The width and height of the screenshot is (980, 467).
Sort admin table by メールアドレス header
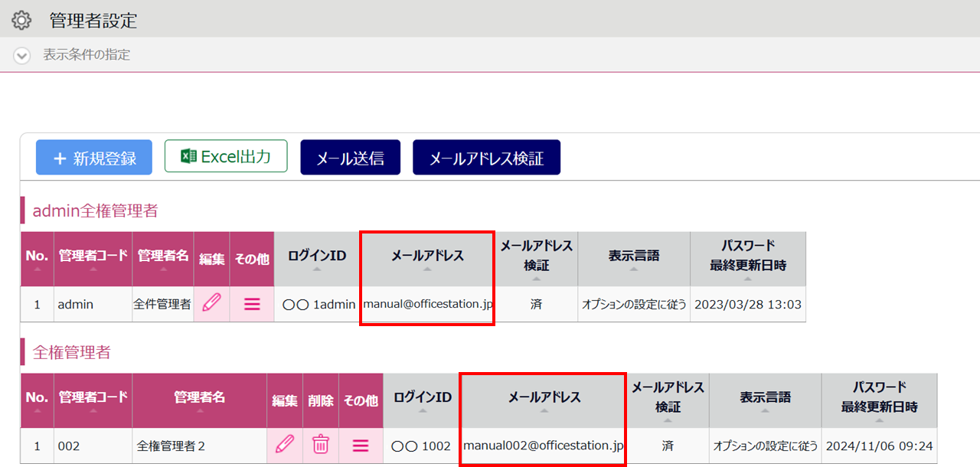click(427, 259)
